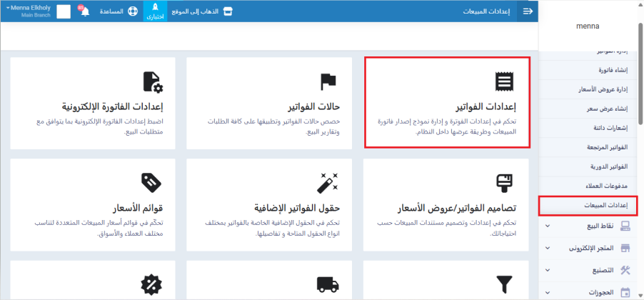Click the e-invoice settings file-gear icon
Image resolution: width=644 pixels, height=300 pixels.
pyautogui.click(x=153, y=81)
